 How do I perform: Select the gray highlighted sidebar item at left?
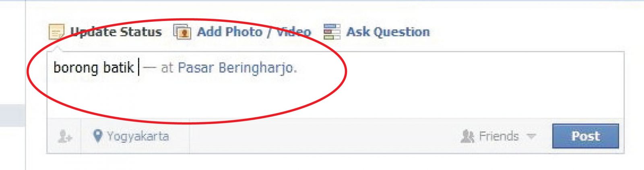click(12, 115)
